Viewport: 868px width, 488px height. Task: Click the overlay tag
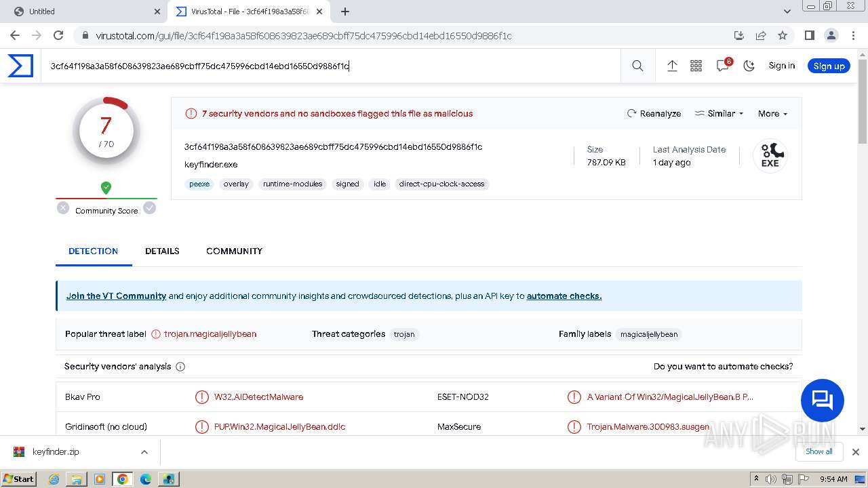pos(236,184)
